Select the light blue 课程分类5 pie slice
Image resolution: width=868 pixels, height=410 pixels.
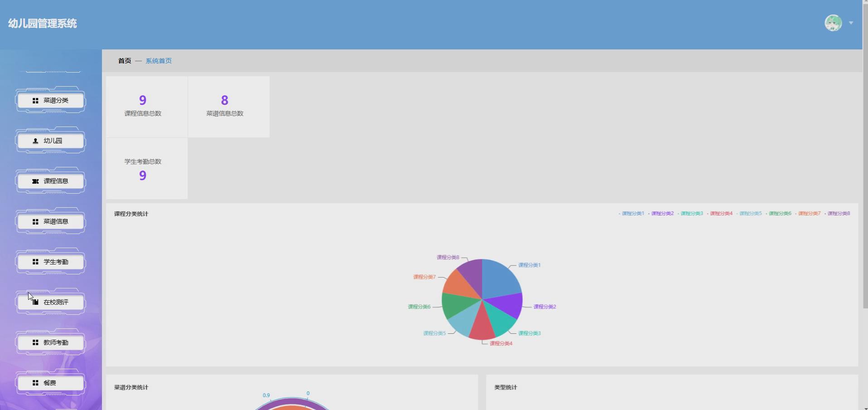click(467, 320)
